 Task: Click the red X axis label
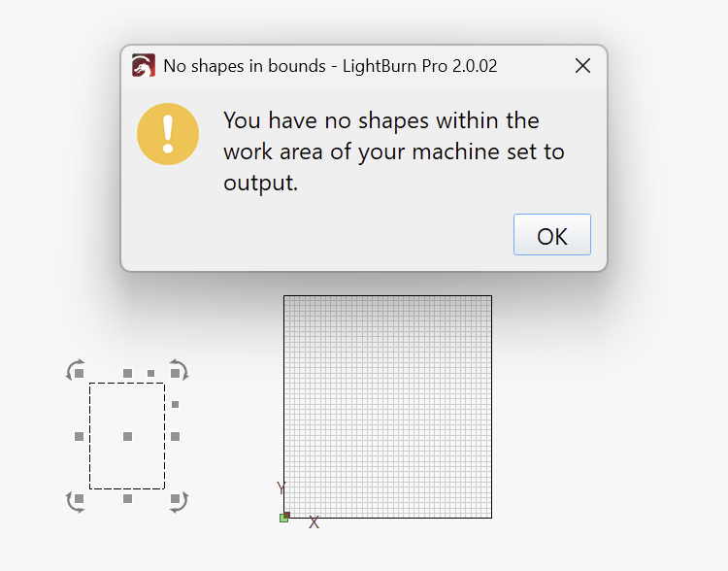[314, 523]
